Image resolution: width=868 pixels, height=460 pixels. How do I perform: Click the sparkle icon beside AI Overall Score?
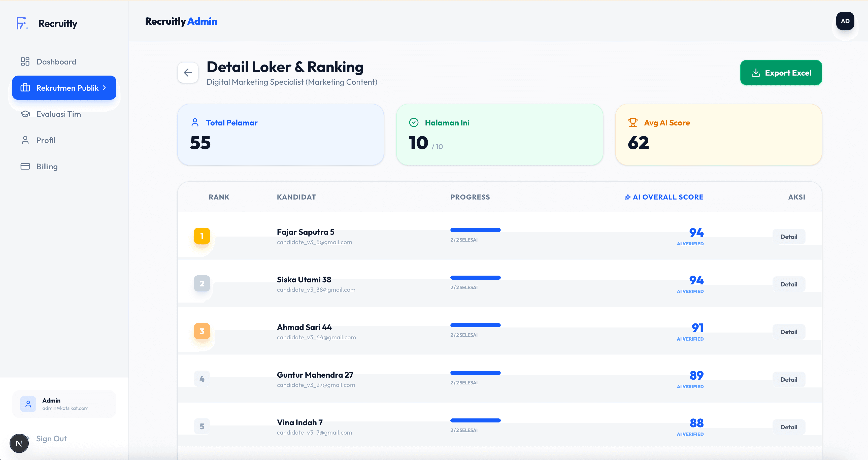pyautogui.click(x=627, y=197)
